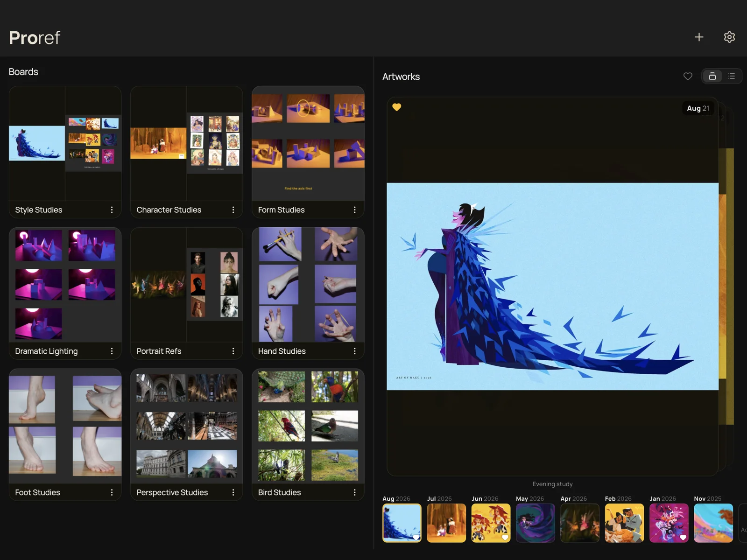
Task: Select the Aug 2026 artwork thumbnail
Action: tap(402, 523)
